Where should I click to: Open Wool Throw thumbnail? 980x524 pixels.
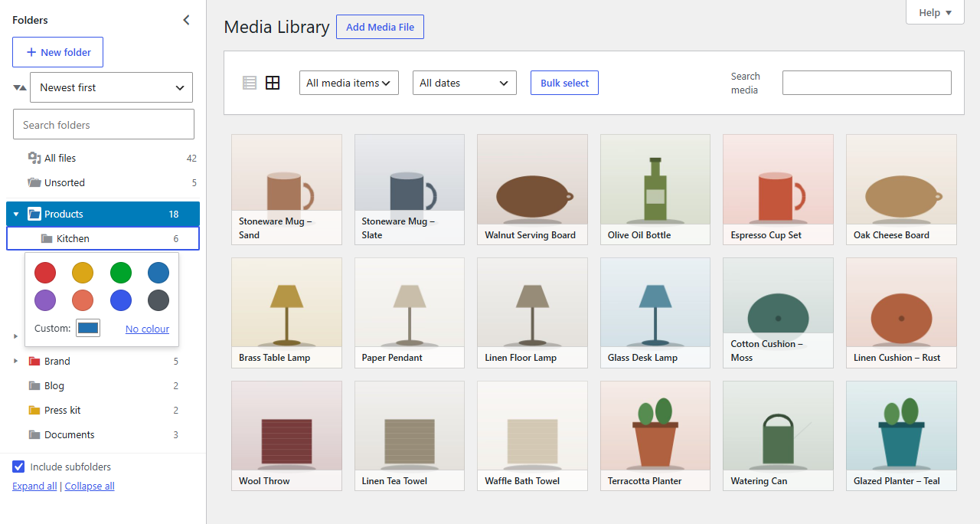click(x=286, y=436)
